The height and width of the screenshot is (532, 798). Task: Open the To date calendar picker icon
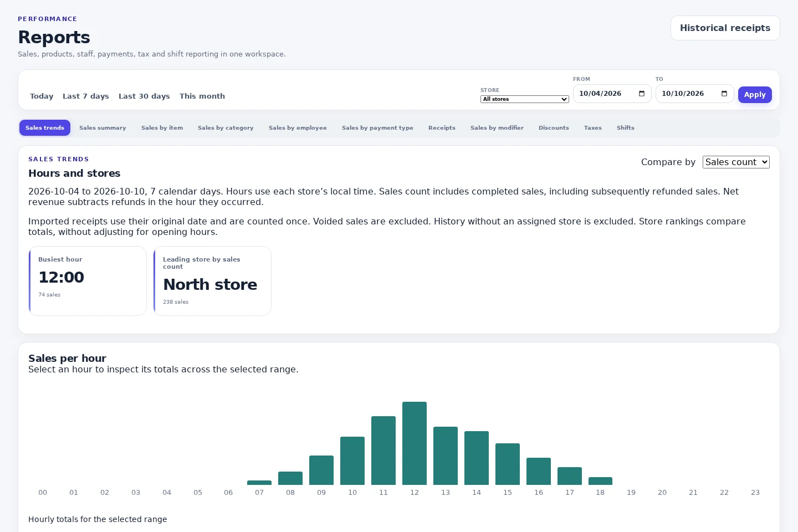tap(724, 94)
